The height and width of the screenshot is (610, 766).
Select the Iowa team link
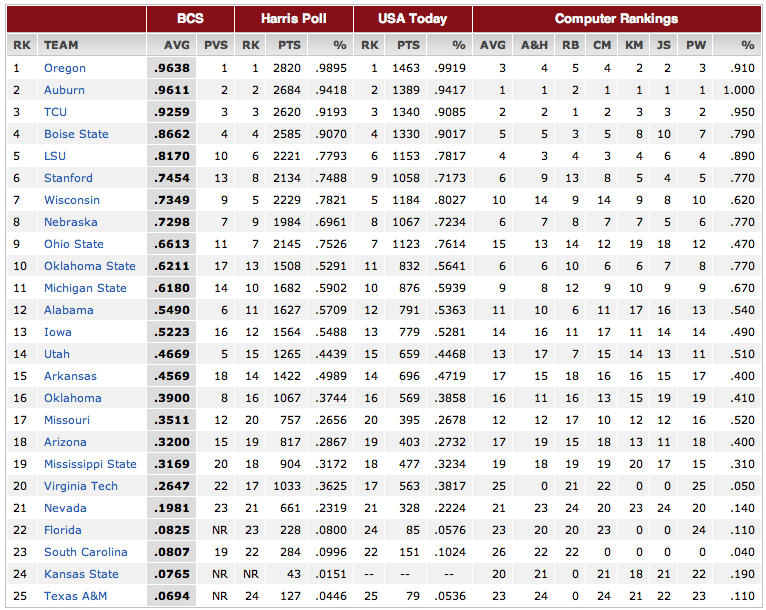point(58,332)
